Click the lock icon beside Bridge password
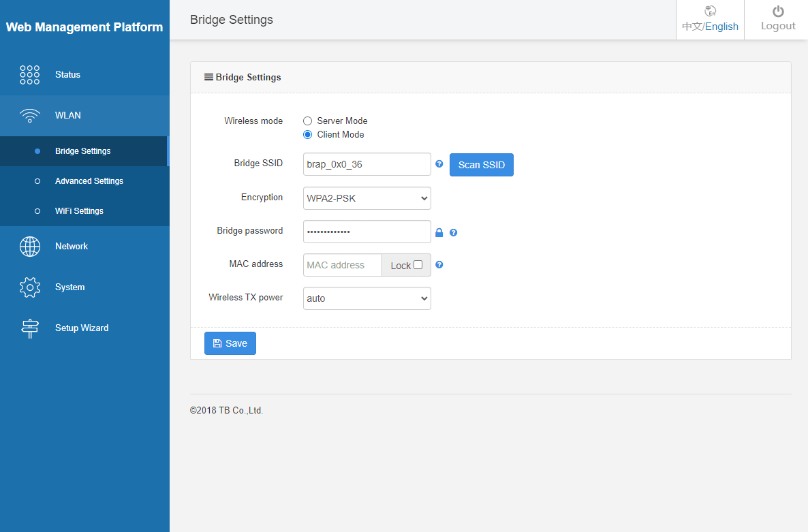Viewport: 808px width, 532px height. pyautogui.click(x=439, y=232)
